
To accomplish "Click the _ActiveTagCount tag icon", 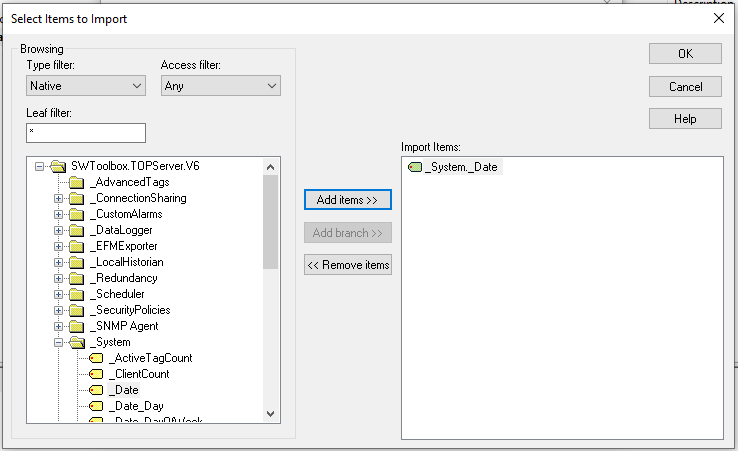I will pyautogui.click(x=96, y=358).
